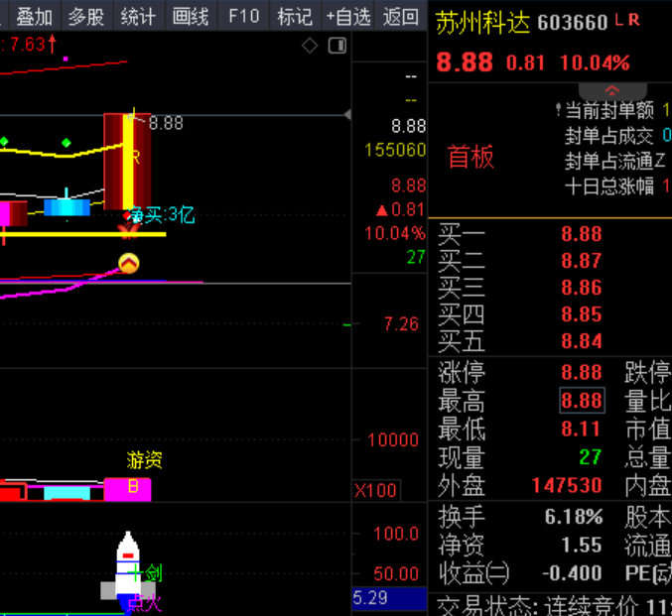The height and width of the screenshot is (616, 672).
Task: Click the 换手 value 6.18%
Action: (x=574, y=517)
